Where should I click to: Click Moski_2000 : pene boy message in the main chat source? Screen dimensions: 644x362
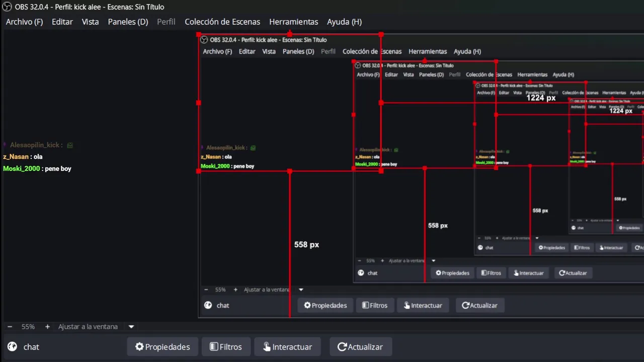tap(37, 169)
